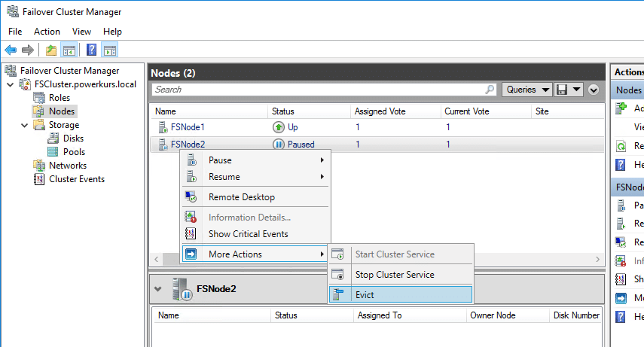
Task: Click the Nodes heading in the Actions pane
Action: point(628,90)
